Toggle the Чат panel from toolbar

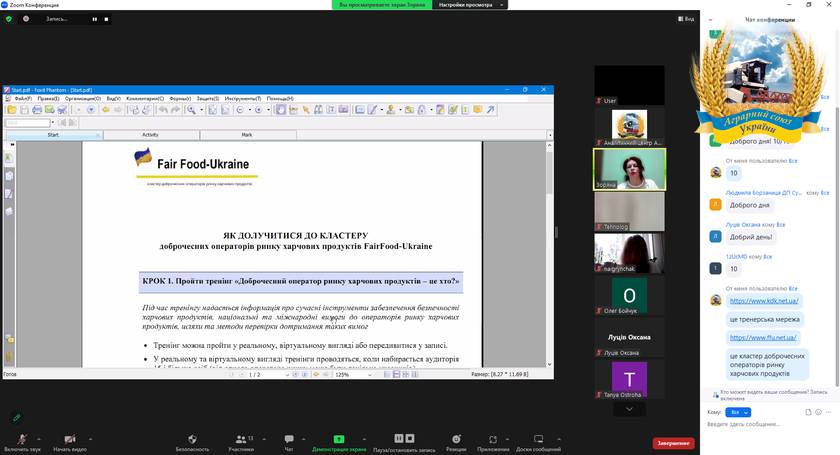click(x=289, y=442)
